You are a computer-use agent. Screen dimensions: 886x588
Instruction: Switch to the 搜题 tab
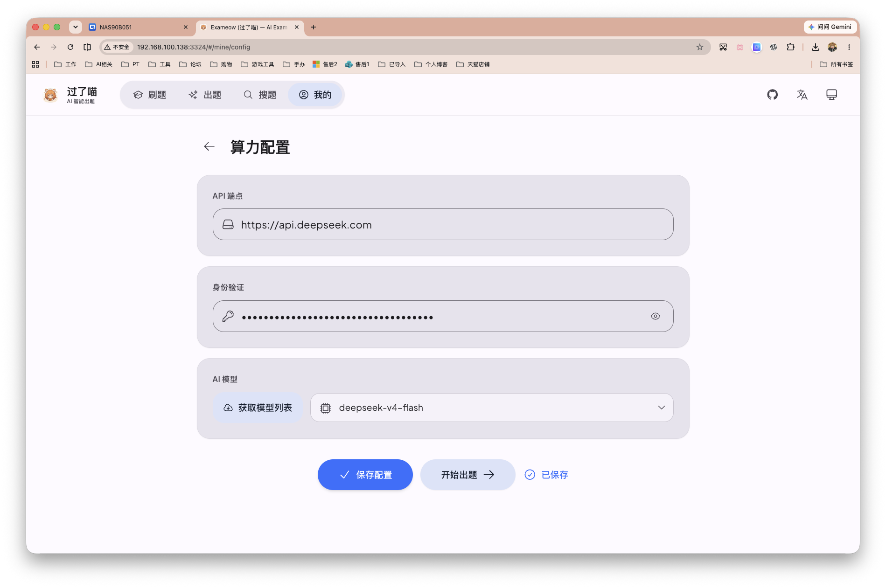click(x=260, y=95)
